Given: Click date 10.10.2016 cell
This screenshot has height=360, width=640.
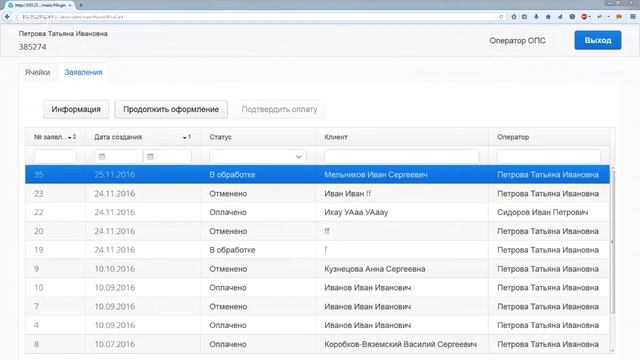Looking at the screenshot, I should click(x=114, y=269).
